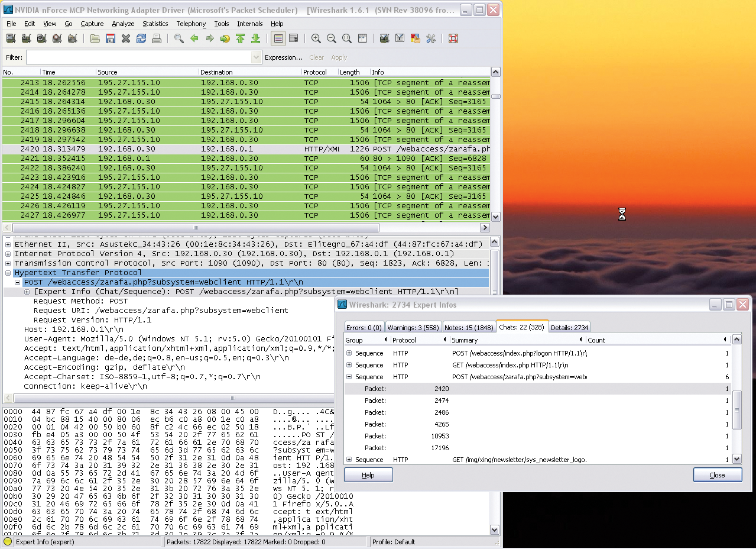756x549 pixels.
Task: Zoom in on the packet list
Action: (316, 38)
